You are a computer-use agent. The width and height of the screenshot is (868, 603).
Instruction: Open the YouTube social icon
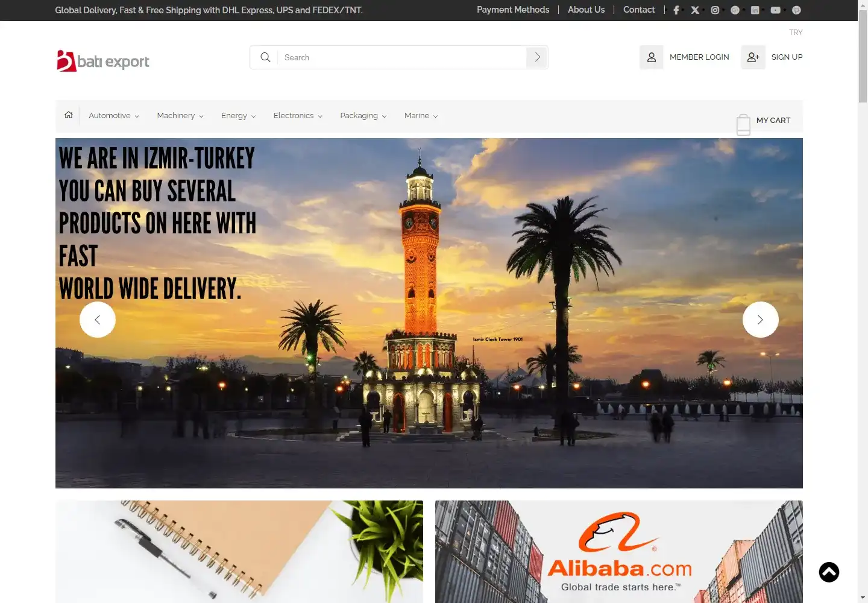click(x=775, y=10)
